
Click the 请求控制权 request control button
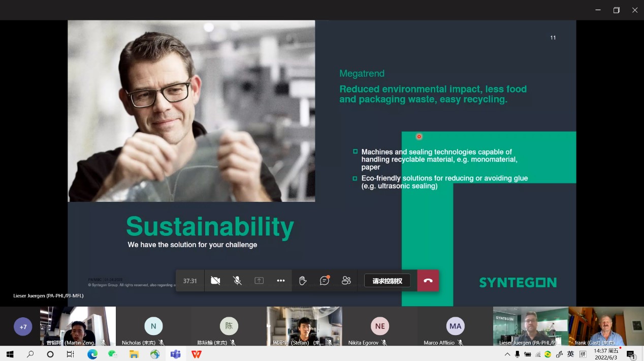(387, 281)
